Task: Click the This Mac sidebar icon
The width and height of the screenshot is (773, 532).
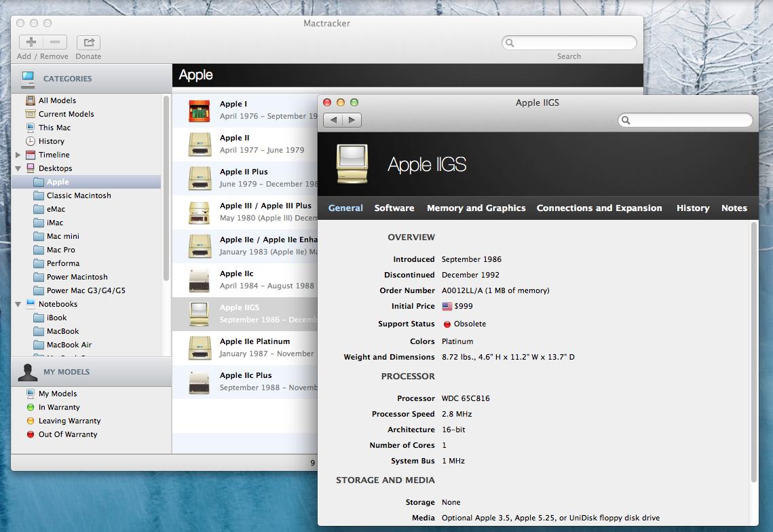Action: [31, 127]
